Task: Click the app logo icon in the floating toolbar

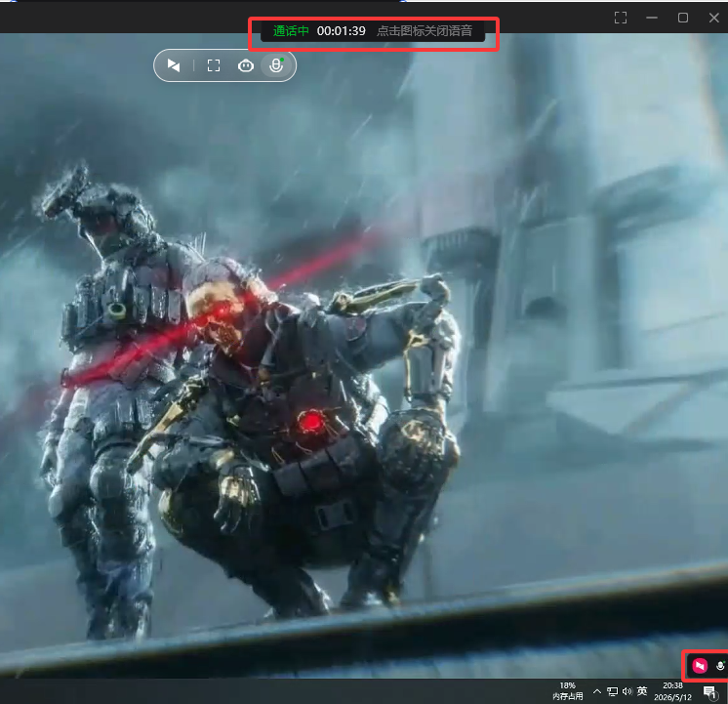Action: point(174,65)
